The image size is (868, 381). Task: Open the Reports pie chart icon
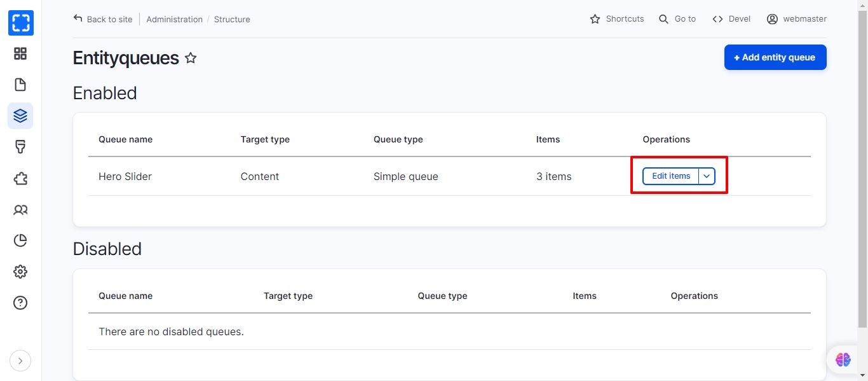(20, 240)
